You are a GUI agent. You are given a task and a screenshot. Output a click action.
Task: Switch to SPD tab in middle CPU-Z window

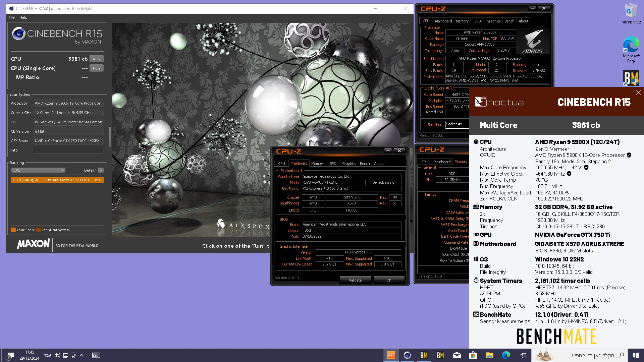coord(333,164)
